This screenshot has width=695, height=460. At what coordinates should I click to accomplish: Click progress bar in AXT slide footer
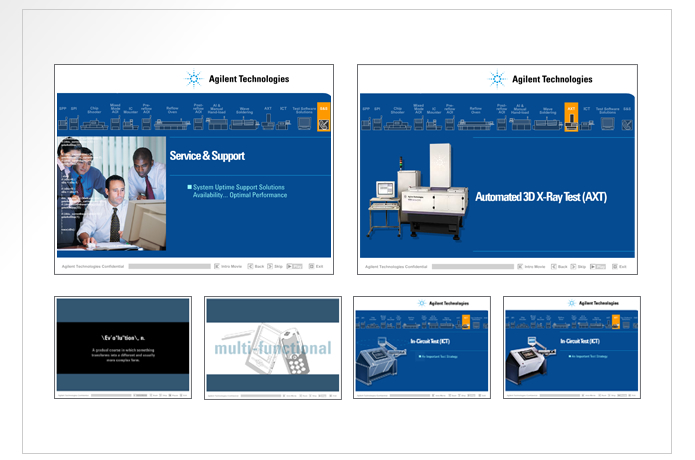click(x=473, y=266)
